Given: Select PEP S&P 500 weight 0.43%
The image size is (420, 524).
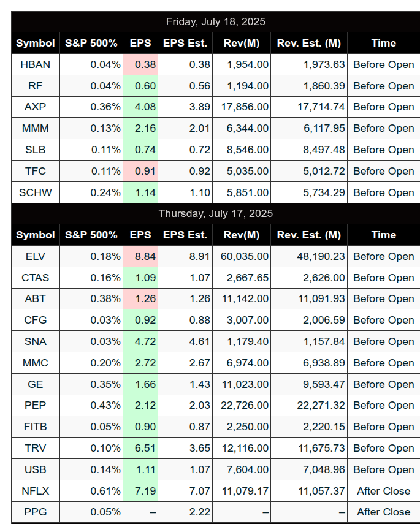Looking at the screenshot, I should 91,405.
